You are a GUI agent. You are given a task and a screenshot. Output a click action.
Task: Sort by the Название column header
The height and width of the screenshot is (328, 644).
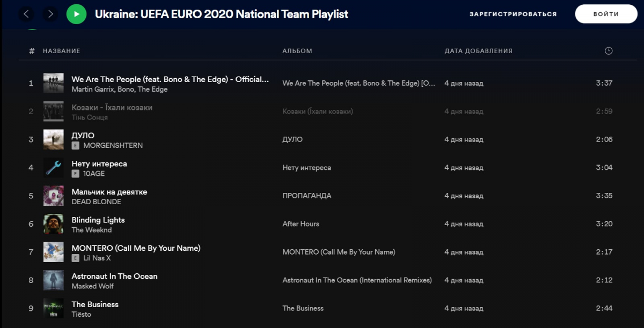click(x=61, y=51)
